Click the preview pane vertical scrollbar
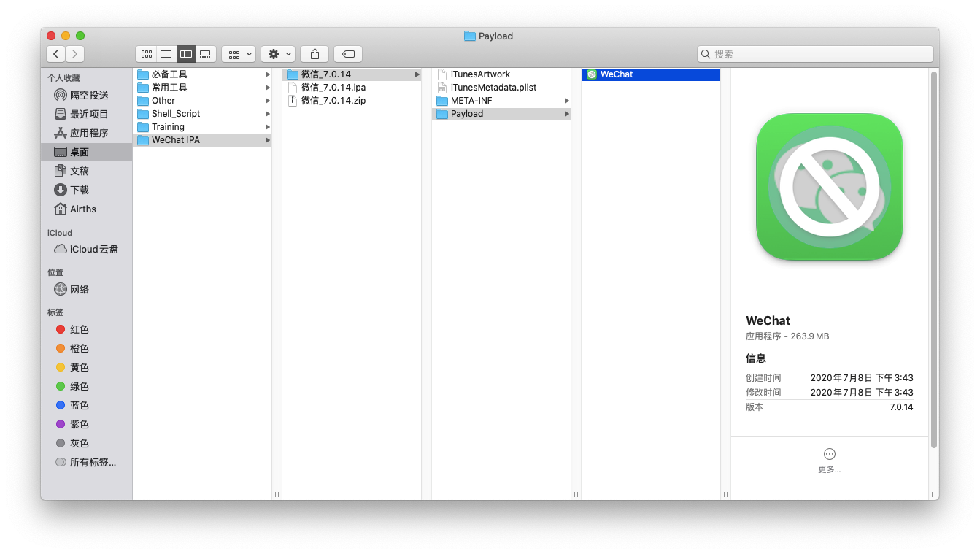 (x=934, y=259)
